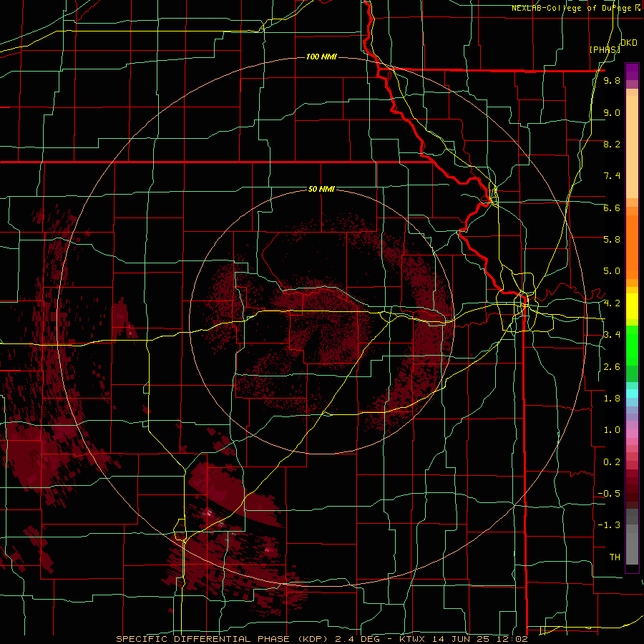Select the 2.6 scale label
644x644 pixels.
point(612,367)
